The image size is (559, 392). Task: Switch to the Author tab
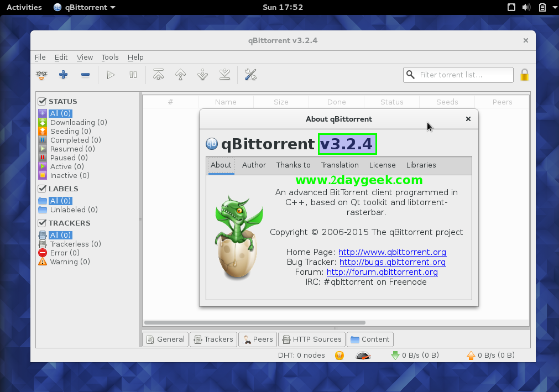point(254,165)
